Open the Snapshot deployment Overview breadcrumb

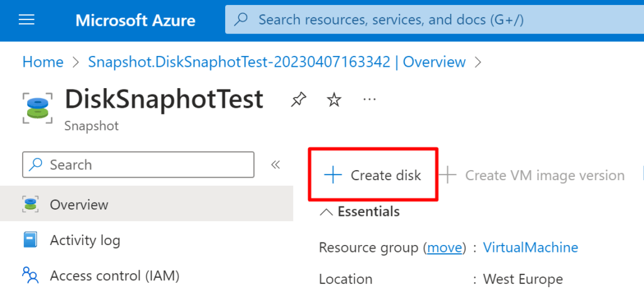tap(277, 62)
